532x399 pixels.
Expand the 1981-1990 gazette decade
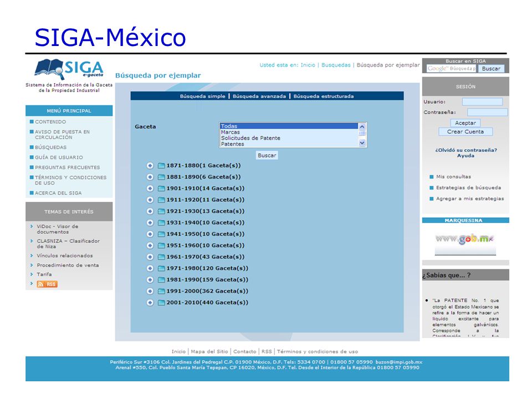click(150, 279)
